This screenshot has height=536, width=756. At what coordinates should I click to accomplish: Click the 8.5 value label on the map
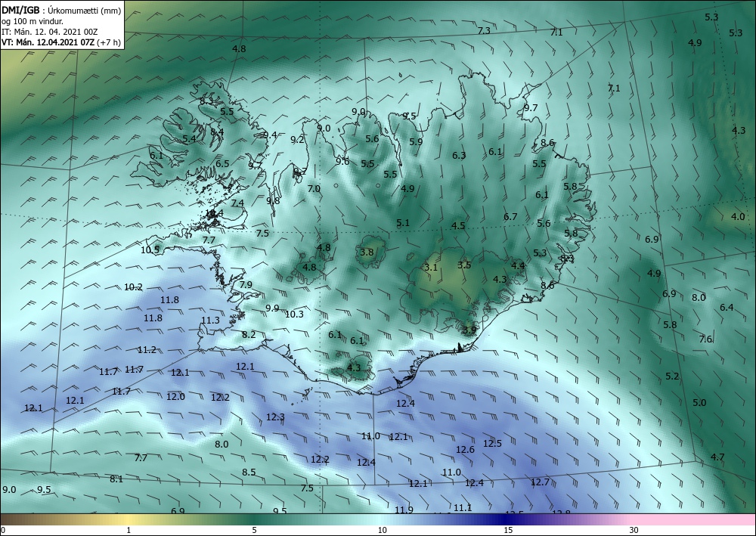(x=249, y=472)
